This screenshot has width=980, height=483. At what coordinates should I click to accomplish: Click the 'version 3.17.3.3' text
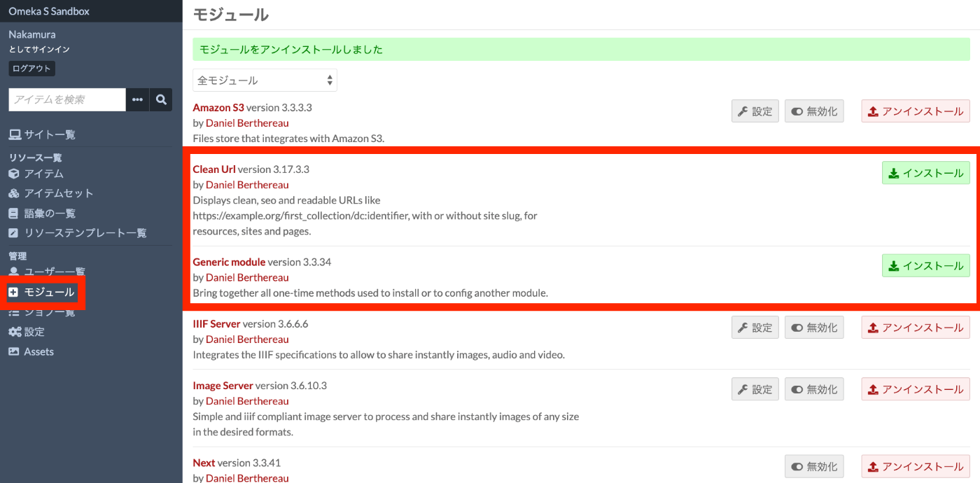[274, 169]
